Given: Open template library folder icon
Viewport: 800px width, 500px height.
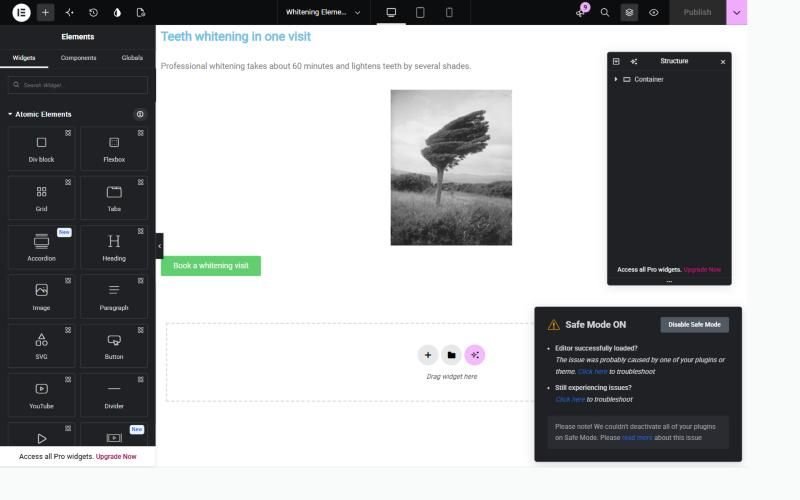Looking at the screenshot, I should [x=451, y=355].
